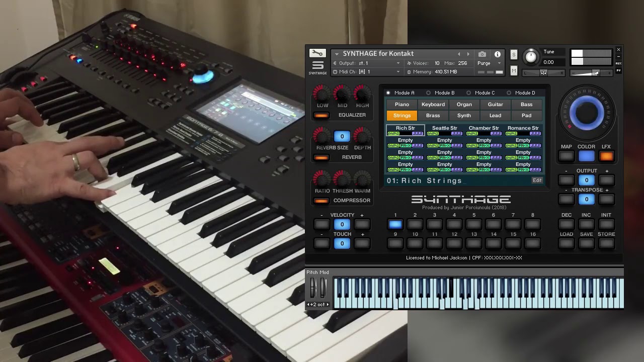Select Module B radio button
Screen dimensions: 644x362
click(428, 93)
